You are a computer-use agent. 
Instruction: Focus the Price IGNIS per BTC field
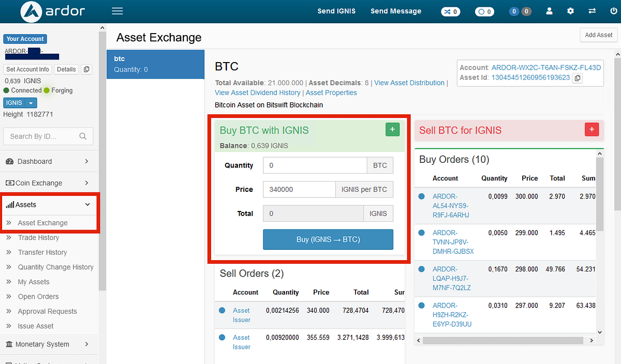click(x=299, y=189)
